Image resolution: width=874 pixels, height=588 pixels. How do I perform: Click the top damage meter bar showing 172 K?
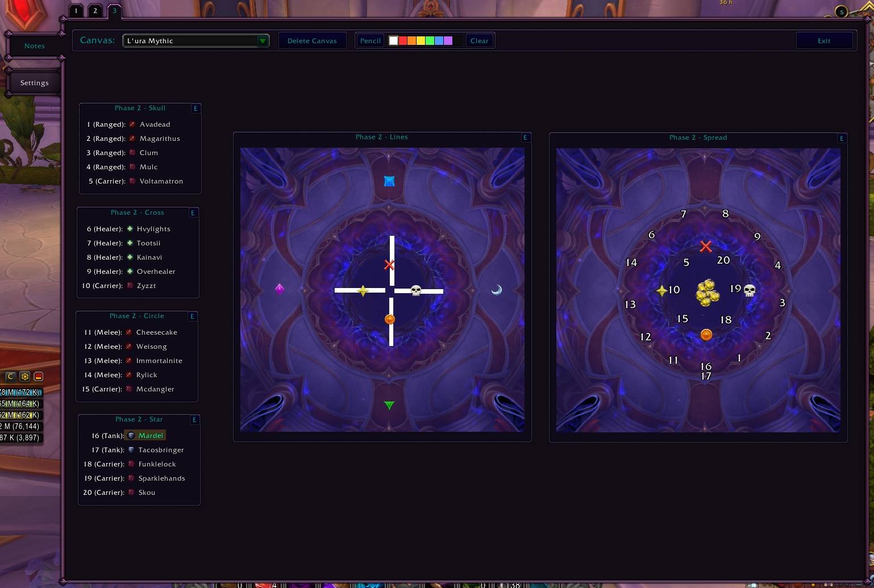tap(21, 393)
